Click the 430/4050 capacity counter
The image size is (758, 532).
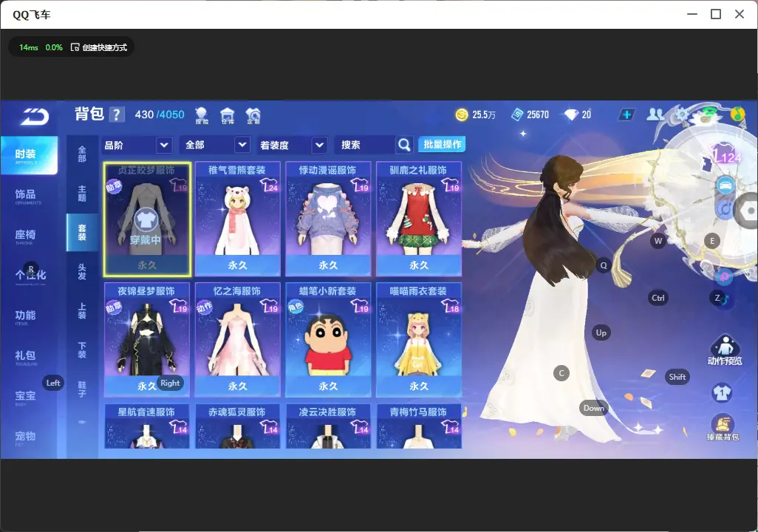(x=160, y=115)
